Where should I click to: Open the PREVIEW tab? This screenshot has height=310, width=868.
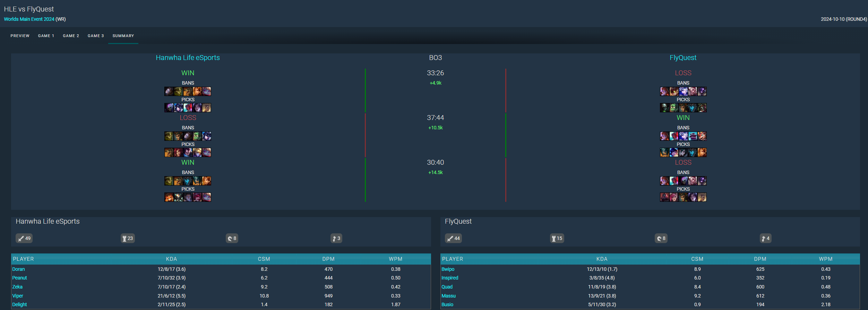20,36
